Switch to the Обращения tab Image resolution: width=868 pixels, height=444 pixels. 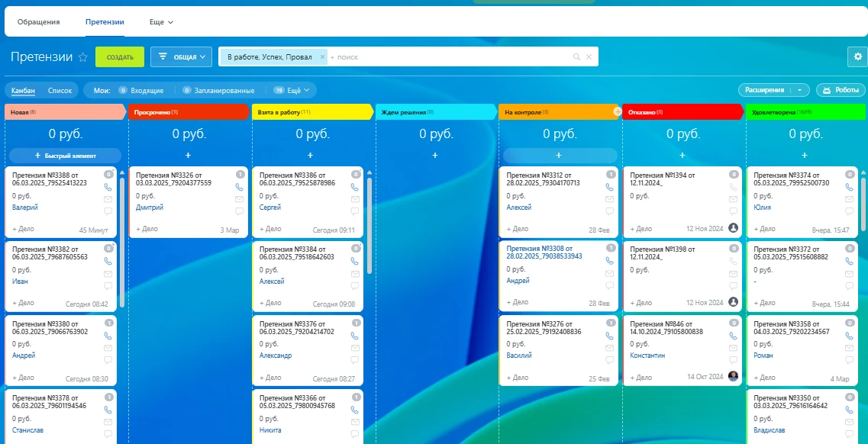pos(38,22)
